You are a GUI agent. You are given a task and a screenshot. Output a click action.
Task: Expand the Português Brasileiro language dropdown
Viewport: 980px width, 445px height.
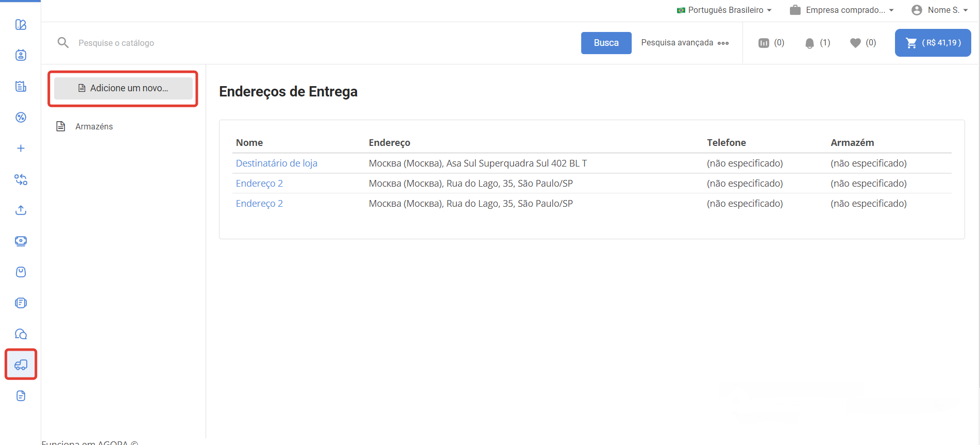coord(724,10)
